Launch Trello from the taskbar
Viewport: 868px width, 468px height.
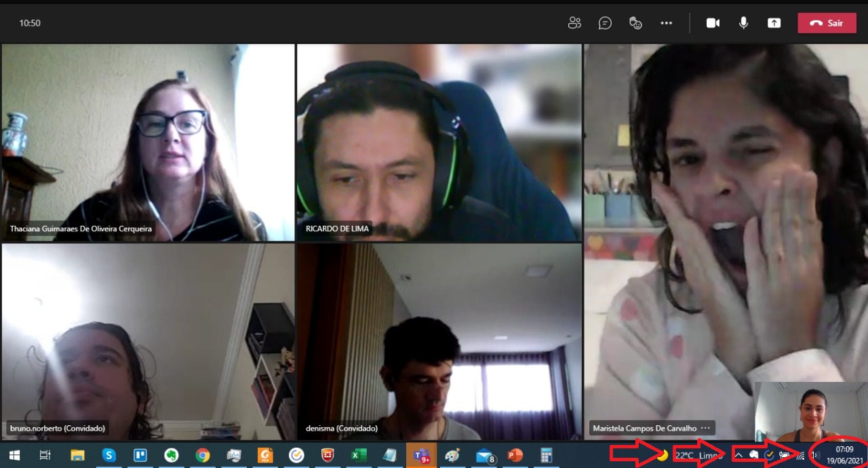coord(140,454)
